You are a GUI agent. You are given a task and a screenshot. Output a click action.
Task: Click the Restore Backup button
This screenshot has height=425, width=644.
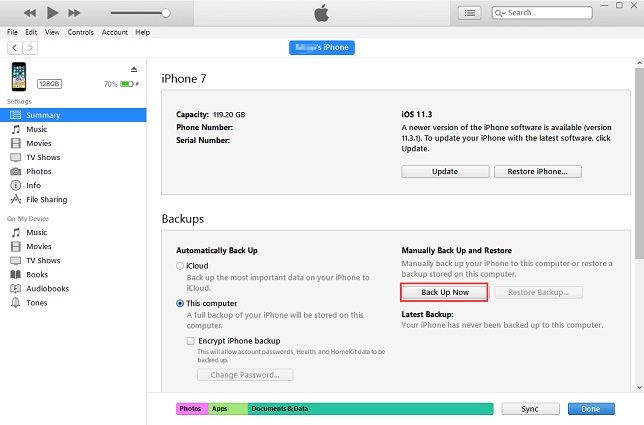(x=538, y=292)
